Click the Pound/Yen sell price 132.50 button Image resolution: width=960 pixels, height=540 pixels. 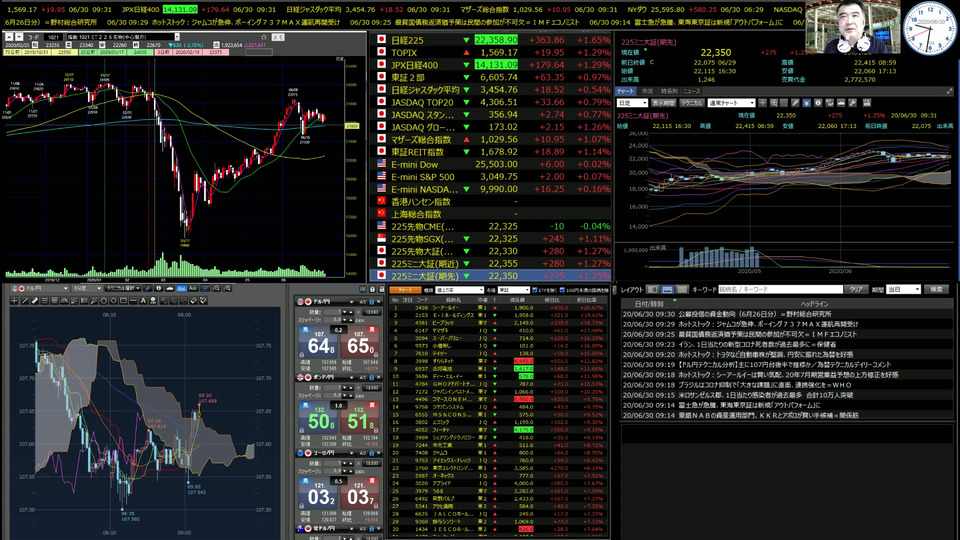point(317,418)
